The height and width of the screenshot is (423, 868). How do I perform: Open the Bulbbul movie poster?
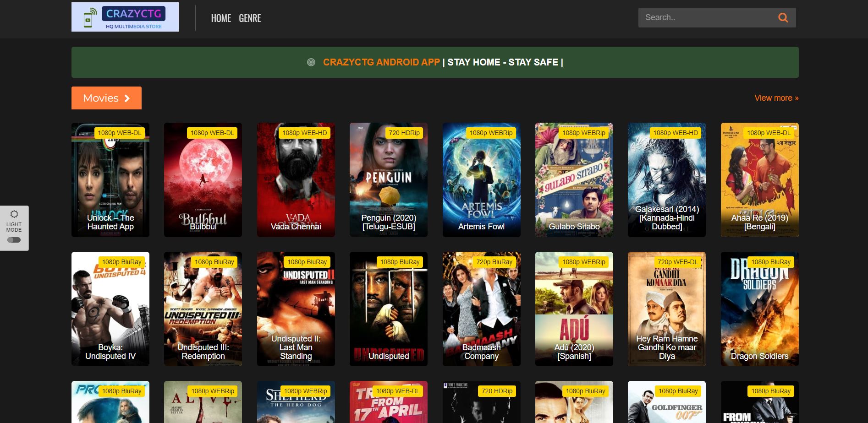[x=203, y=180]
